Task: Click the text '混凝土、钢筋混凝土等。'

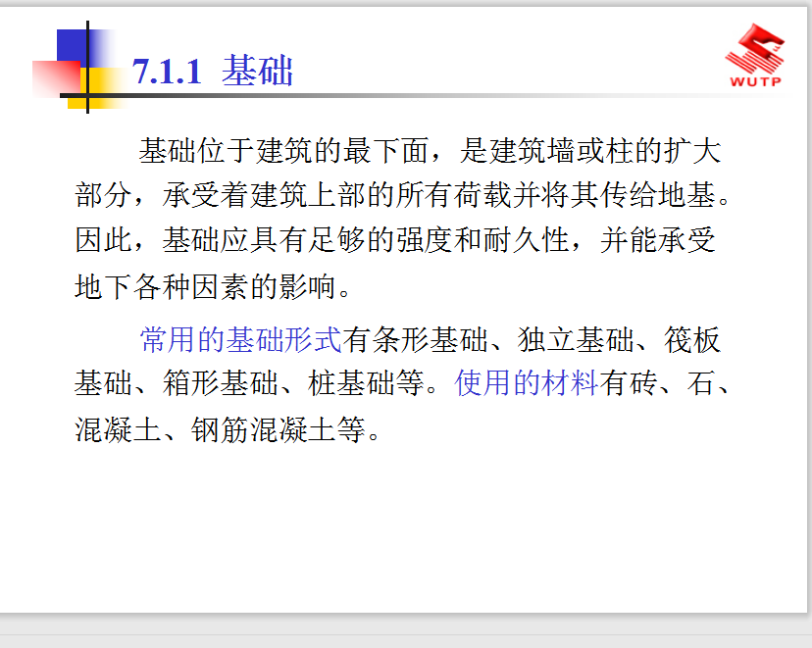Action: pyautogui.click(x=228, y=429)
